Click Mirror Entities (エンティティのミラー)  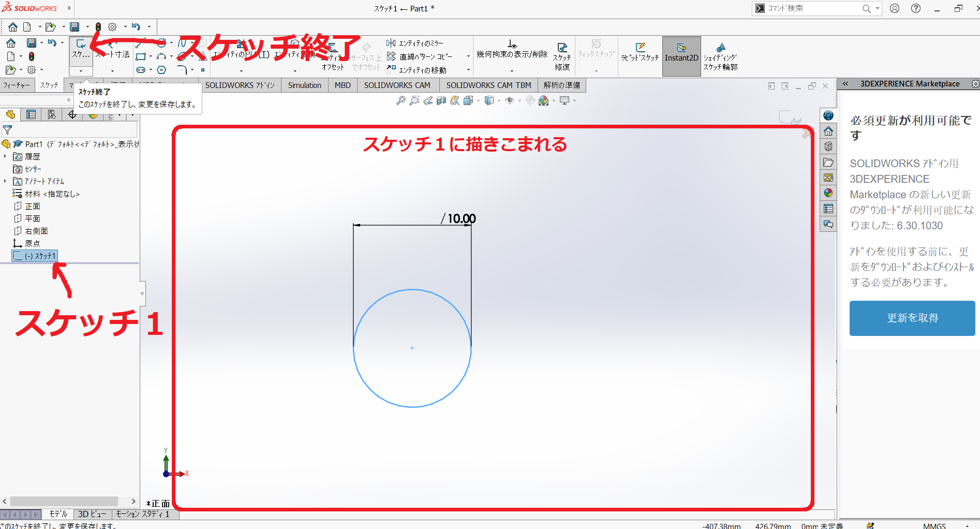pyautogui.click(x=415, y=43)
